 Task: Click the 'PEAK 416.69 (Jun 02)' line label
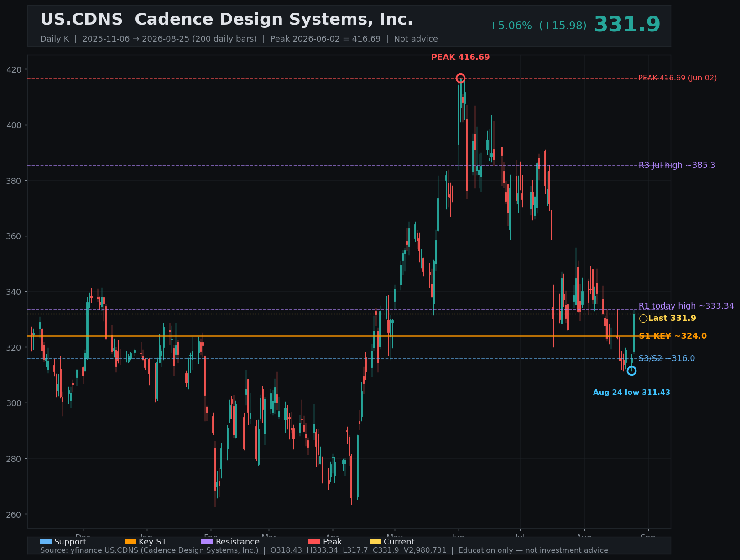(x=677, y=78)
